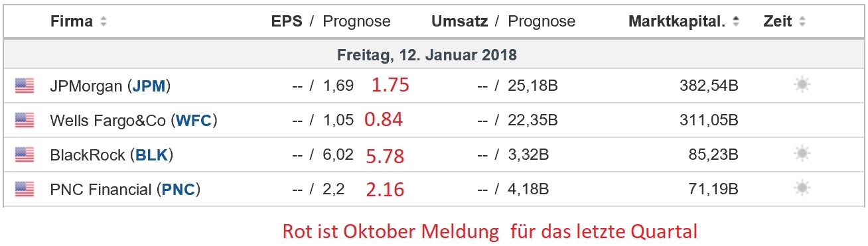868x246 pixels.
Task: Click the US flag icon beside BlackRock
Action: [x=25, y=154]
